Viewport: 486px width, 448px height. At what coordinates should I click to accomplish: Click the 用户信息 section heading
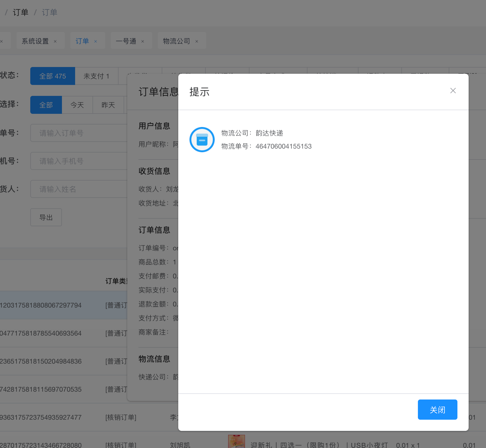pyautogui.click(x=154, y=126)
